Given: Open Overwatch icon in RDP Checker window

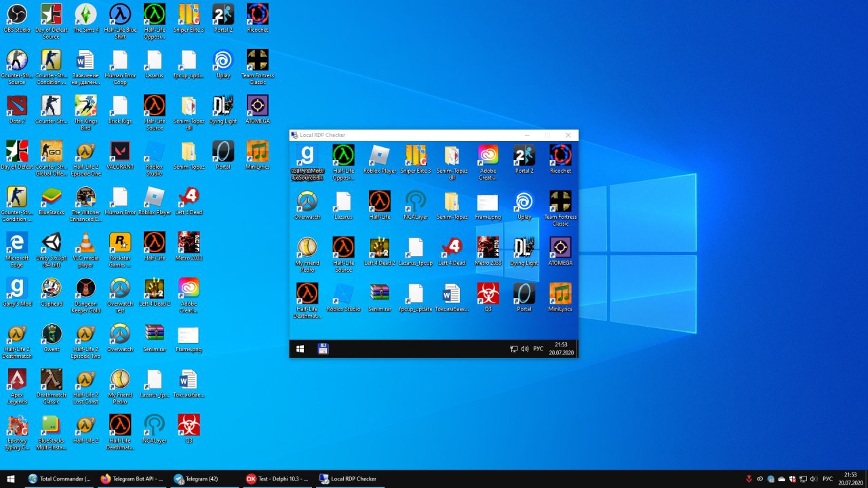Looking at the screenshot, I should pyautogui.click(x=307, y=205).
